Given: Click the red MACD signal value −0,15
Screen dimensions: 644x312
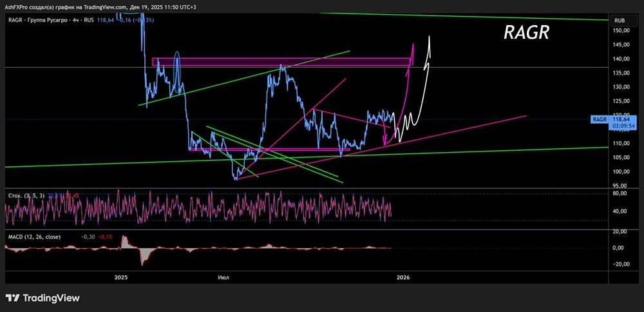Looking at the screenshot, I should (x=105, y=237).
